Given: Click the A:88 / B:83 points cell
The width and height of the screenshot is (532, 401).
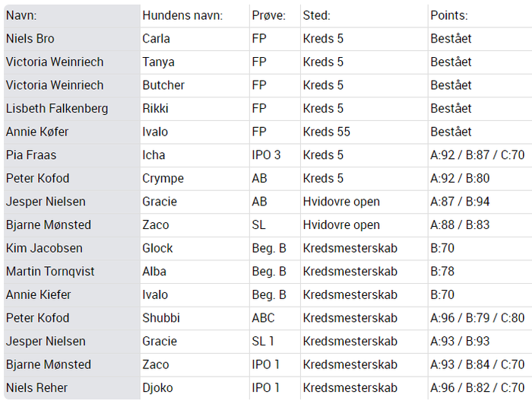Looking at the screenshot, I should (x=480, y=225).
